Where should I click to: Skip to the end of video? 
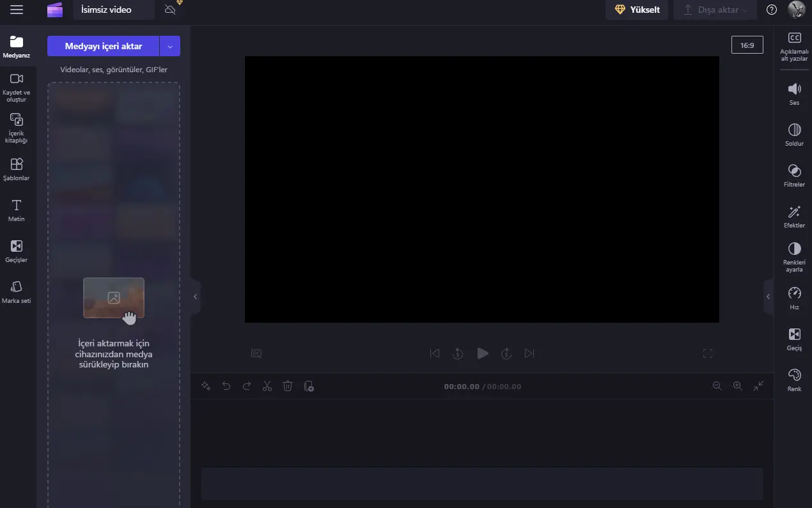pyautogui.click(x=529, y=353)
